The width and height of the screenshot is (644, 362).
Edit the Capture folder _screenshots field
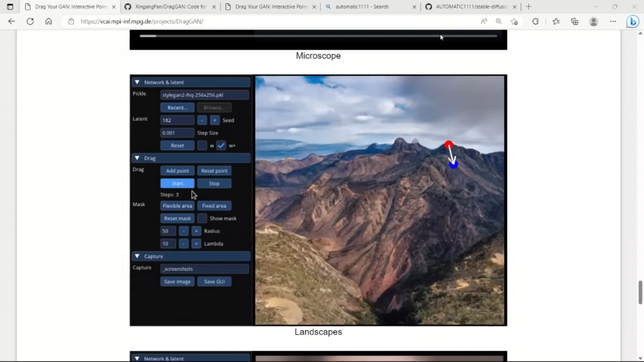click(x=204, y=269)
